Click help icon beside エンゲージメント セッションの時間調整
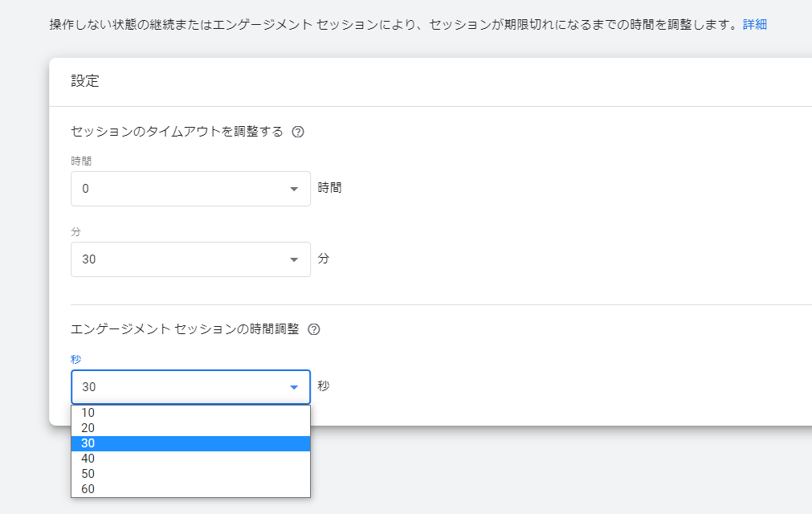 (x=314, y=329)
